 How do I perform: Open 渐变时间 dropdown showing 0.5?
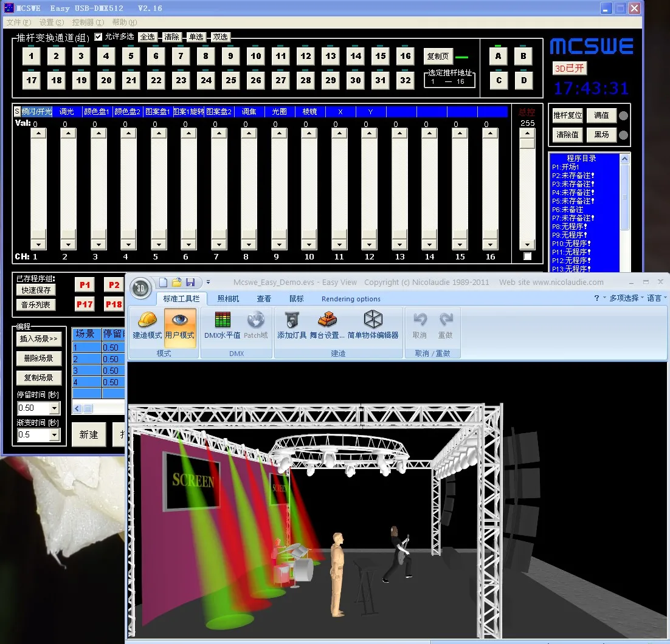click(54, 435)
